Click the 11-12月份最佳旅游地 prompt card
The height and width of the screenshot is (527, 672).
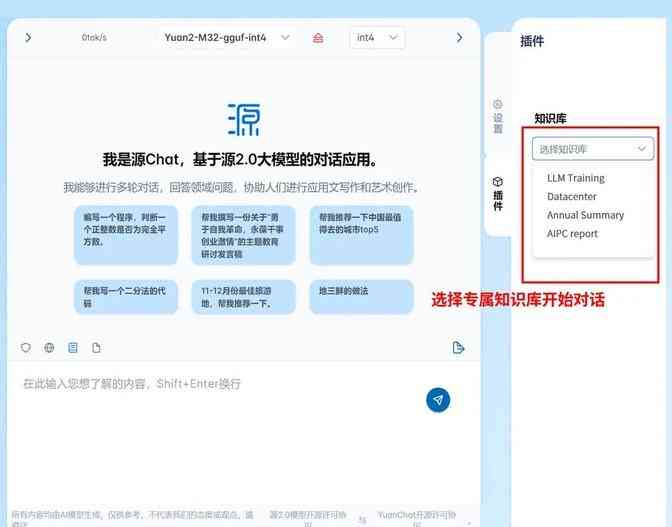tap(243, 297)
